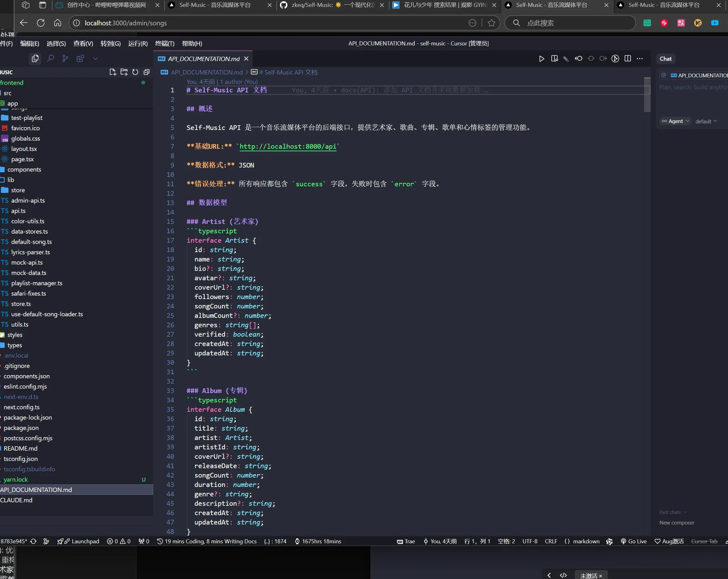Click the Split Editor Right icon
728x579 pixels.
[x=628, y=59]
